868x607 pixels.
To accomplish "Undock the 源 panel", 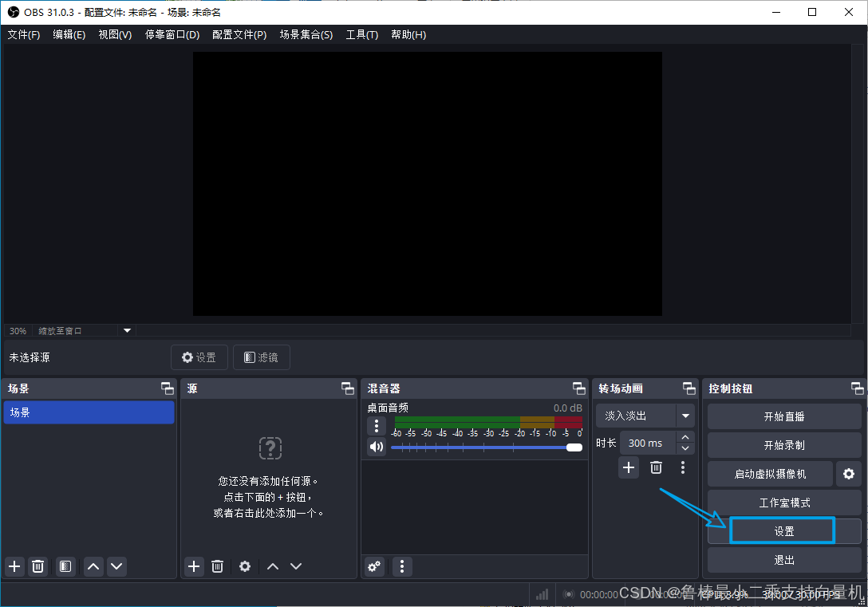I will pos(348,388).
